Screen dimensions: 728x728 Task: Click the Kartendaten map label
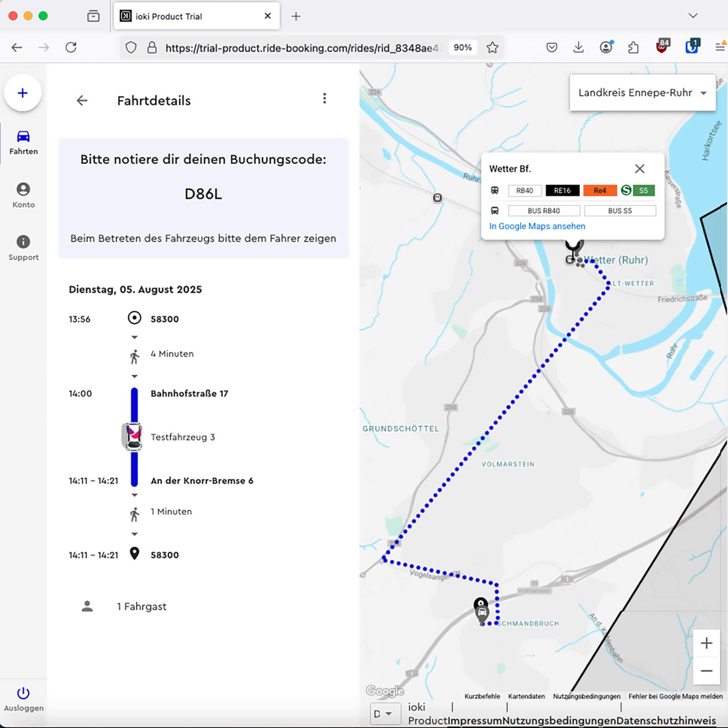(526, 696)
